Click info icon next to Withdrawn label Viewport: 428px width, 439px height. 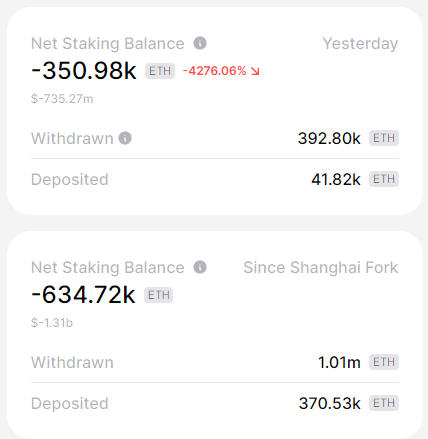pyautogui.click(x=125, y=138)
